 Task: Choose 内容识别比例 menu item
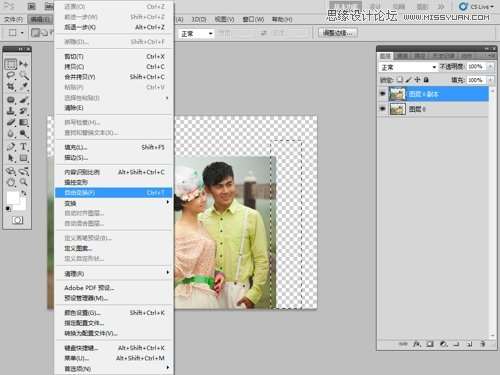point(114,172)
